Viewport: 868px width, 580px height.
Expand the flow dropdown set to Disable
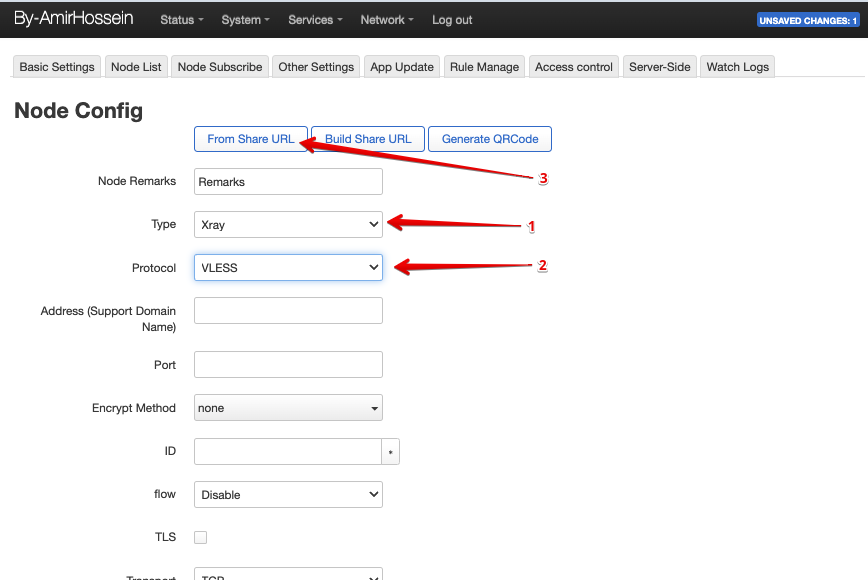(288, 494)
